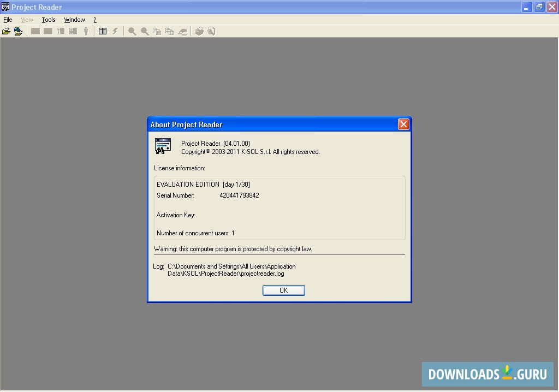The height and width of the screenshot is (392, 559).
Task: Click the second gray view toolbar icon
Action: [48, 31]
